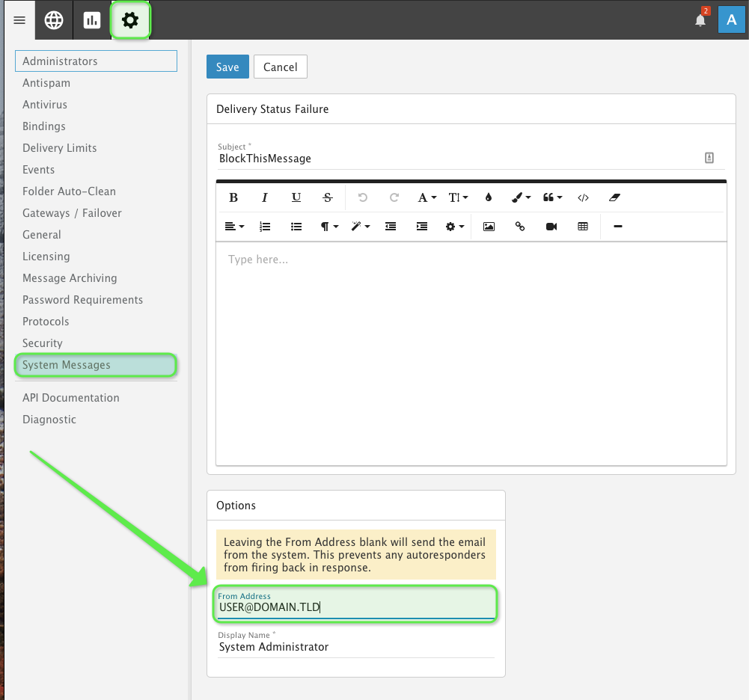Toggle italic text formatting
Viewport: 749px width, 700px height.
[x=265, y=197]
